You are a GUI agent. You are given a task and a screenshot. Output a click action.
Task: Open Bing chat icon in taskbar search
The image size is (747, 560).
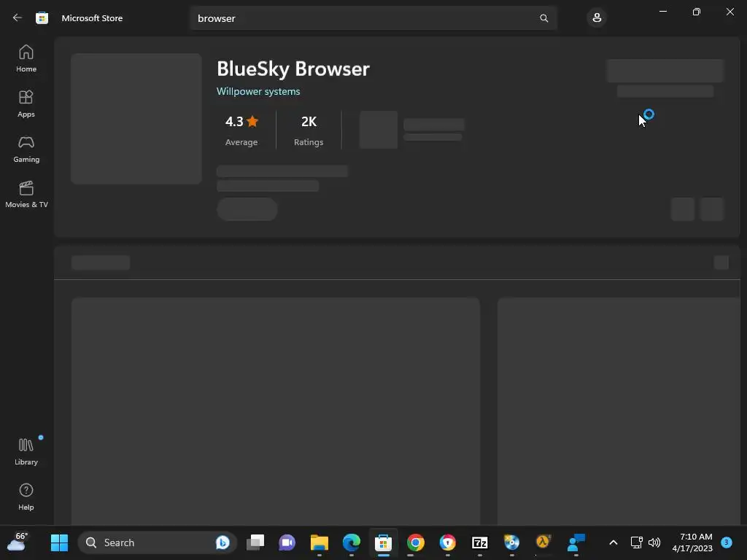(x=222, y=542)
